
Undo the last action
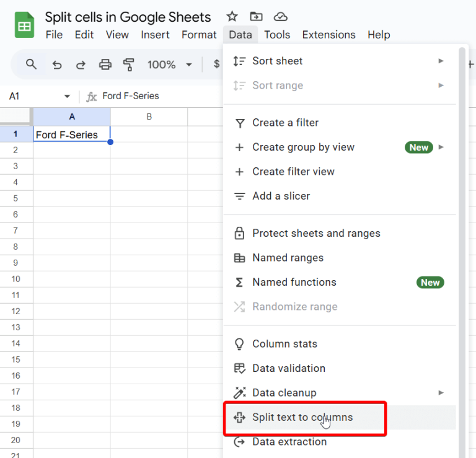point(57,64)
